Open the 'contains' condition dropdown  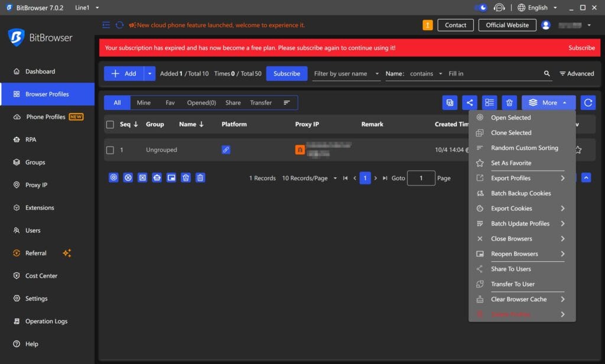point(426,73)
